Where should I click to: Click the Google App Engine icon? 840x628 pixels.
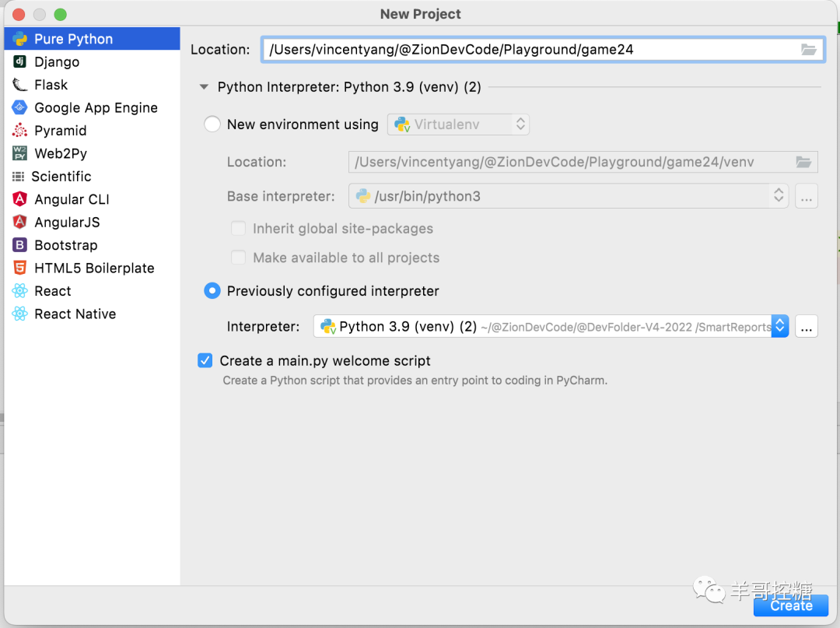(19, 107)
